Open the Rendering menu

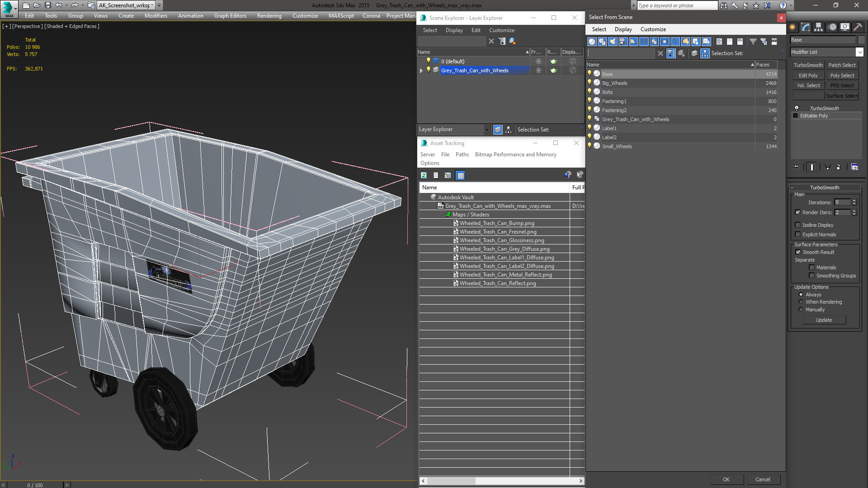pyautogui.click(x=269, y=16)
